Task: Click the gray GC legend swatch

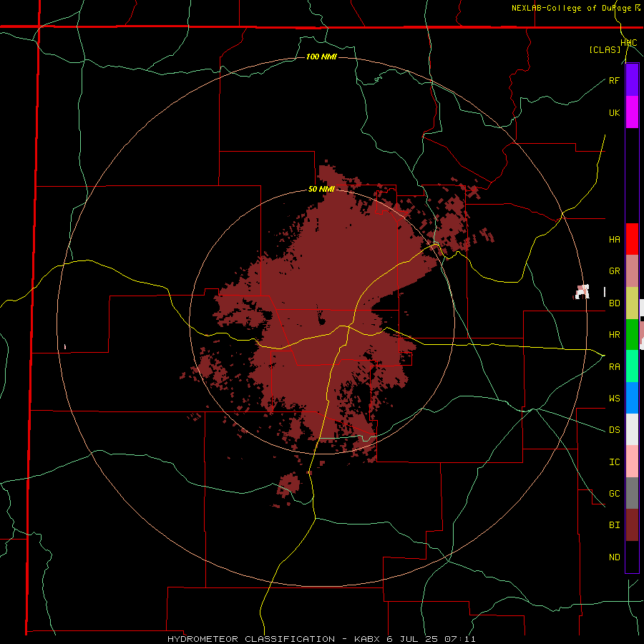Action: [632, 493]
